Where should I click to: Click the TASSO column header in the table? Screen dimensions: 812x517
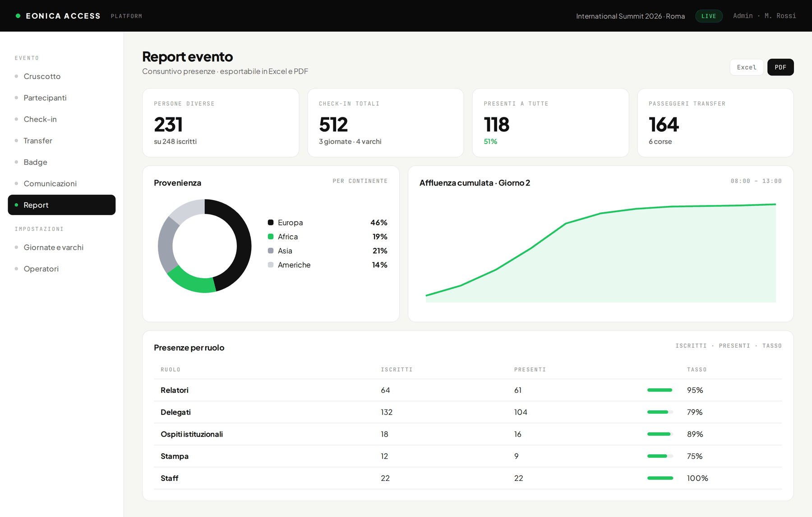click(x=697, y=370)
